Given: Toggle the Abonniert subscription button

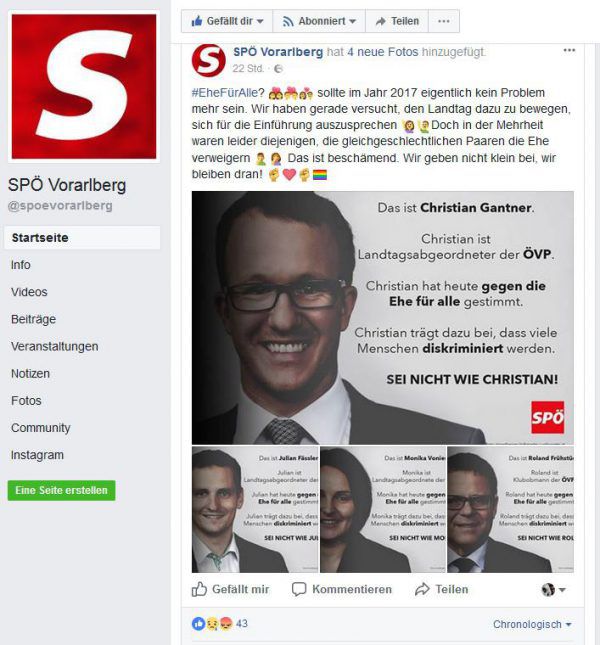Looking at the screenshot, I should 319,21.
